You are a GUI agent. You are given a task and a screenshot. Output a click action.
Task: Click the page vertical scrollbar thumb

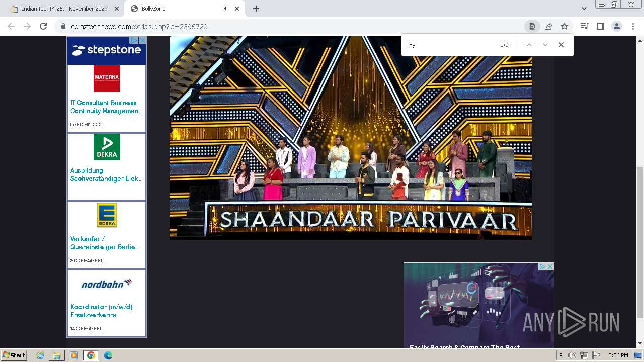point(640,242)
